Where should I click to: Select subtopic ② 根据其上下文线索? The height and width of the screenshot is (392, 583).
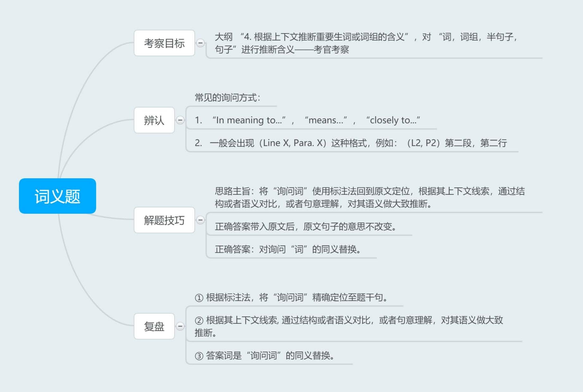tap(349, 326)
